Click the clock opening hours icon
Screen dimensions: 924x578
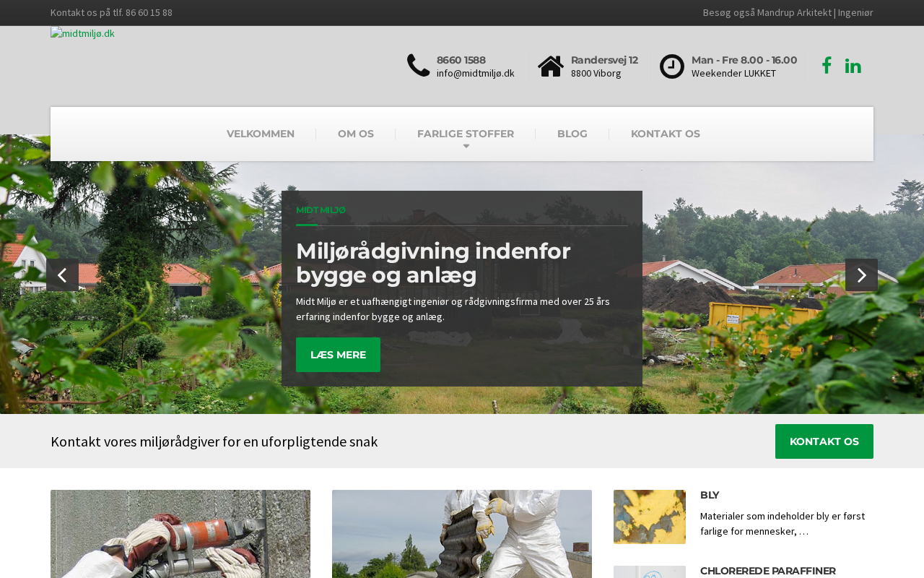pos(672,66)
